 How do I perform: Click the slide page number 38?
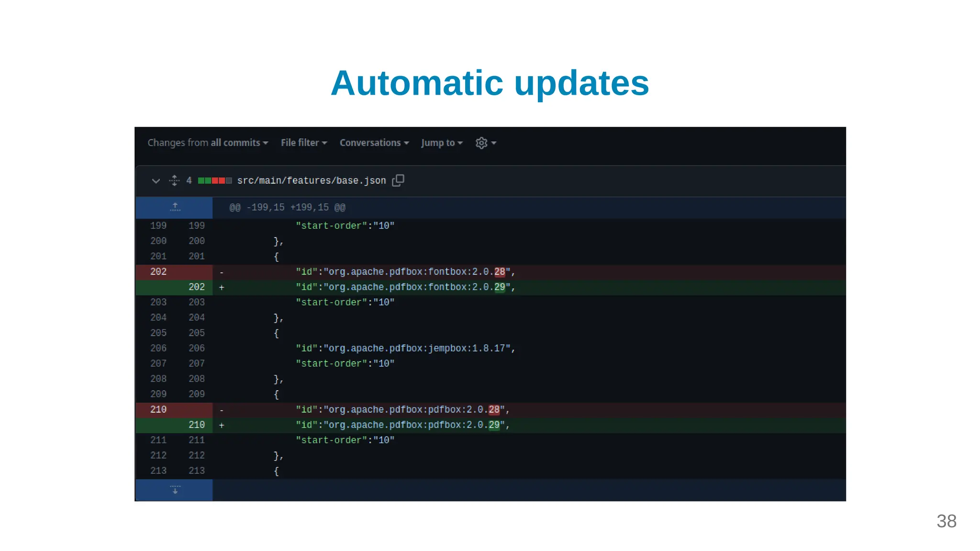pos(947,521)
